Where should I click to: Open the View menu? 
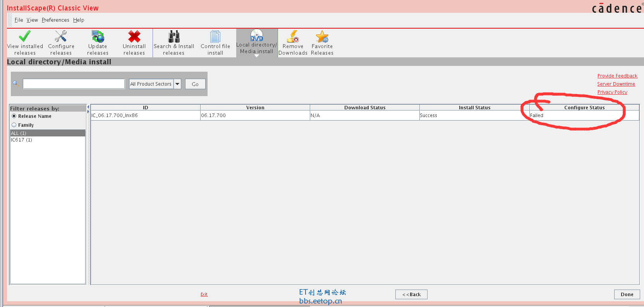32,20
